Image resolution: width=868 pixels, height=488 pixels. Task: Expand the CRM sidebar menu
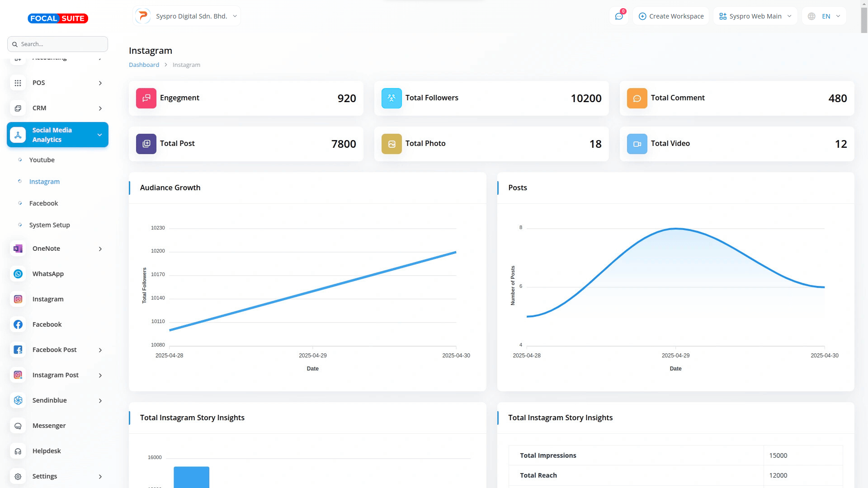tap(57, 108)
